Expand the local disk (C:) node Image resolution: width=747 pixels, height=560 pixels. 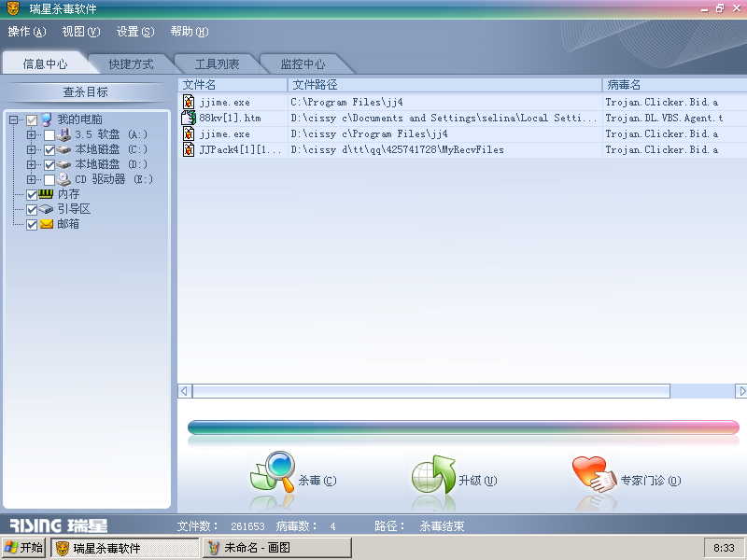[x=32, y=149]
